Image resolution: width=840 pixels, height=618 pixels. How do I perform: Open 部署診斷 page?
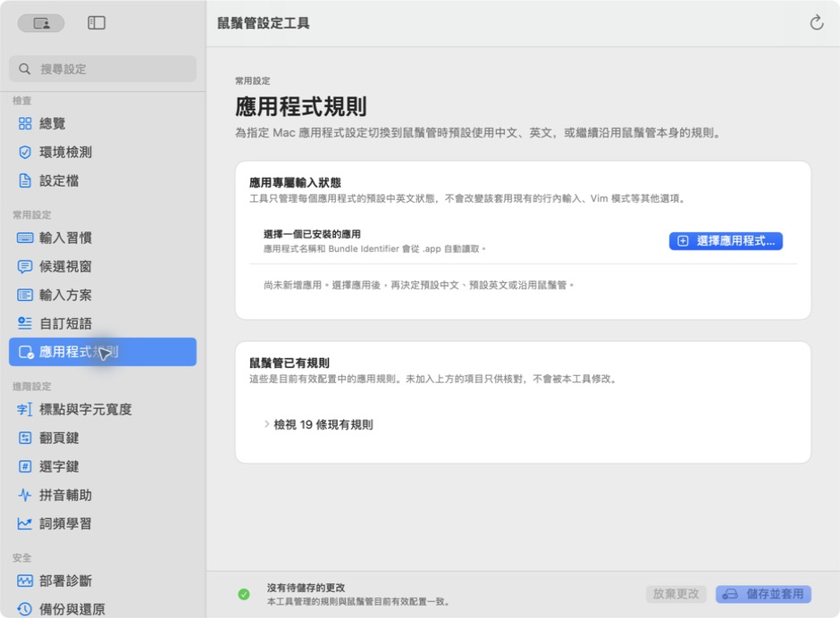pos(103,581)
